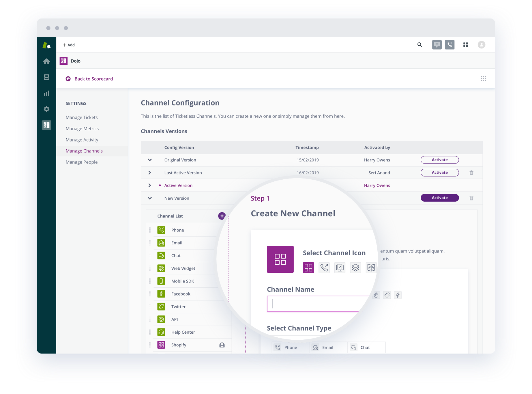Click the large purple channel icon preview
The image size is (532, 394).
[280, 259]
